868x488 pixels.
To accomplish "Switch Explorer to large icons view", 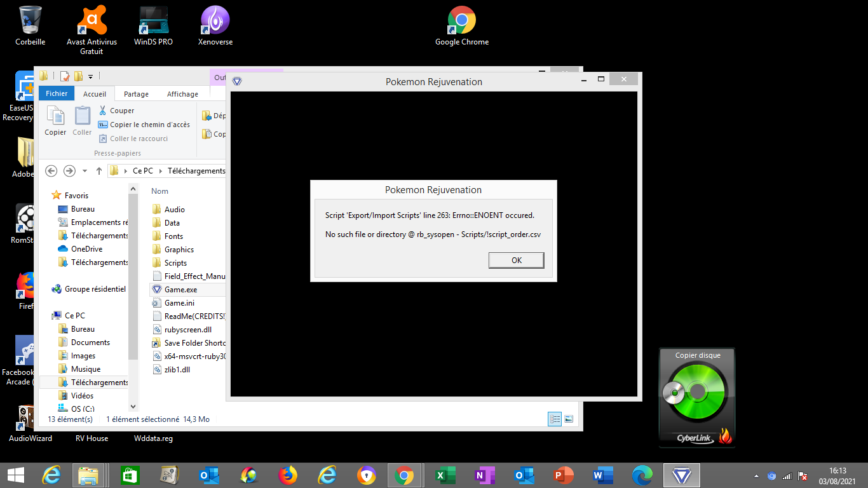I will (569, 419).
